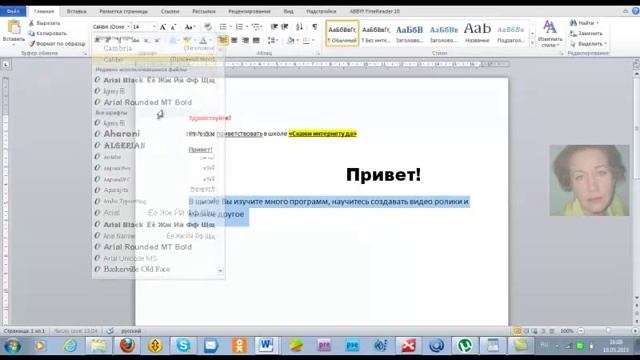Screen dimensions: 640x360
Task: Apply Без интервала style
Action: [376, 33]
